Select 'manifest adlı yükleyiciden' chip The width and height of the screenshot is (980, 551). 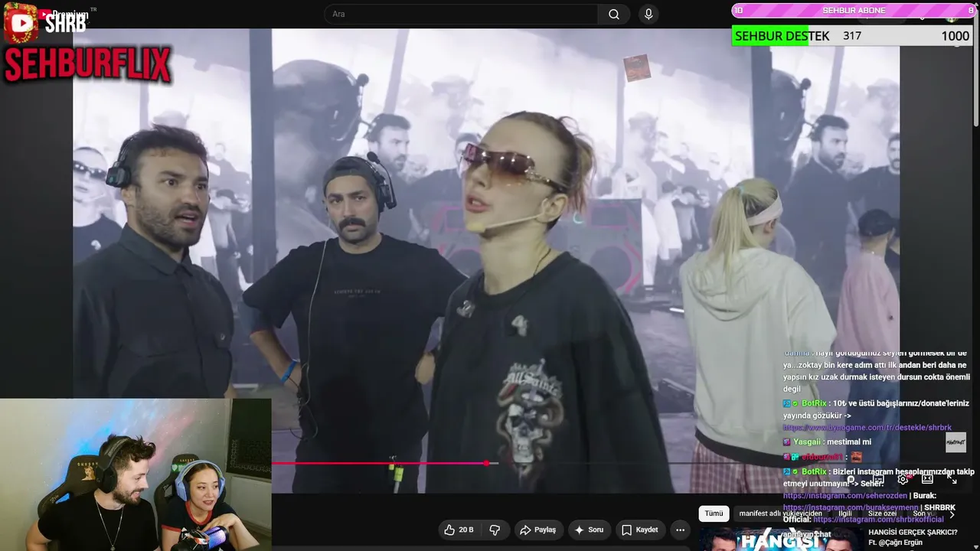coord(780,514)
